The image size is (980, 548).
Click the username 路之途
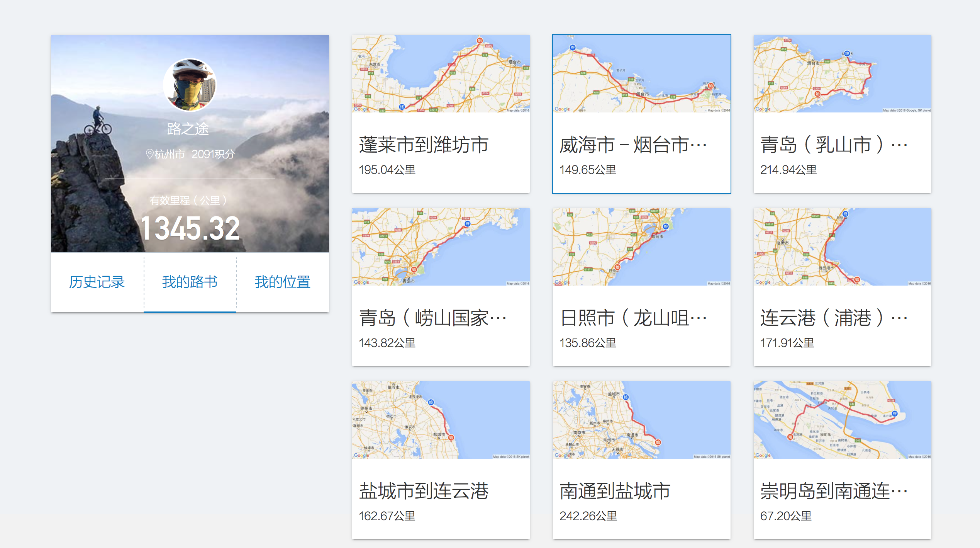[188, 129]
